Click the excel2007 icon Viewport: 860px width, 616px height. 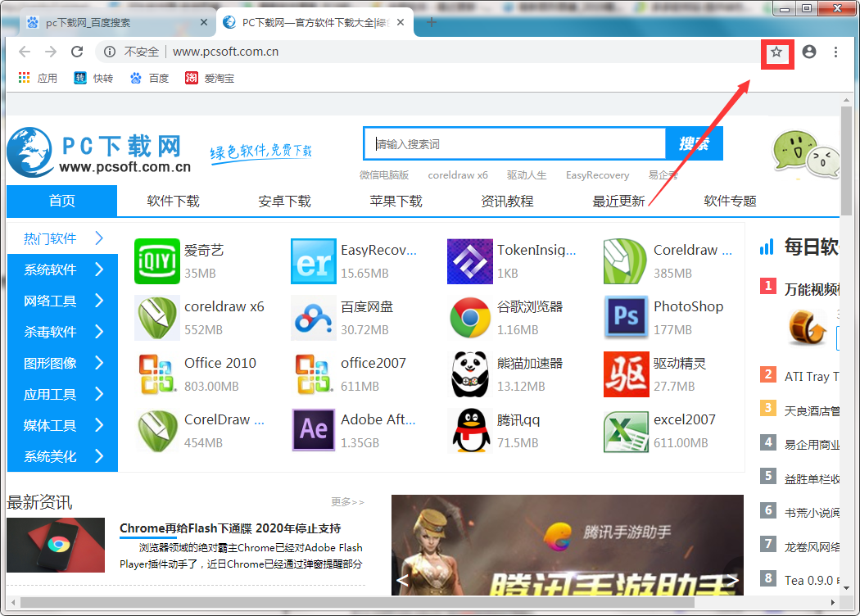click(626, 431)
